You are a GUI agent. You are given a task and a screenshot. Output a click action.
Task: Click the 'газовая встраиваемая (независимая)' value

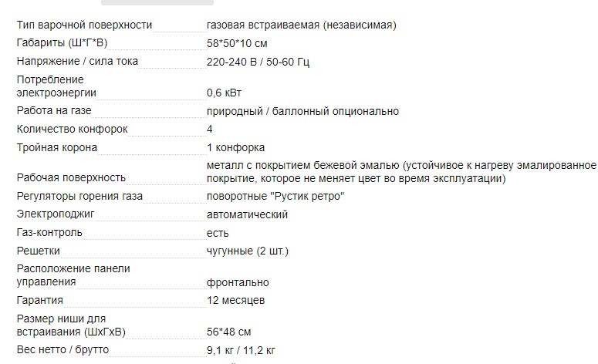(302, 25)
